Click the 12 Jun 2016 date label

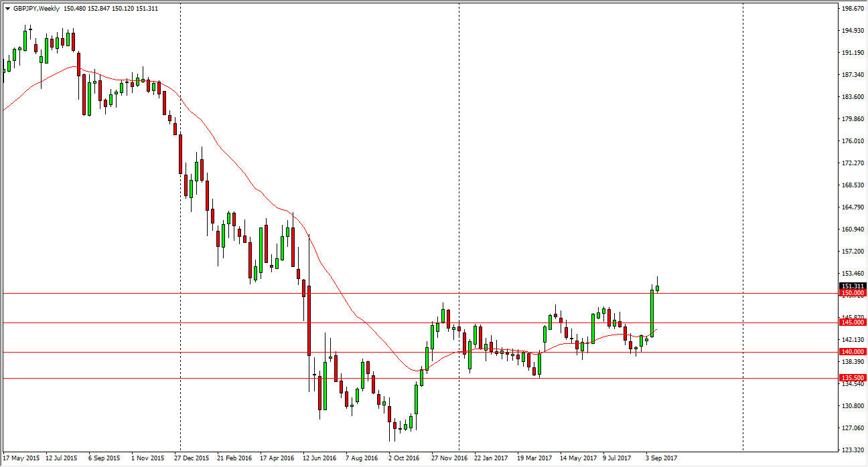[x=319, y=458]
